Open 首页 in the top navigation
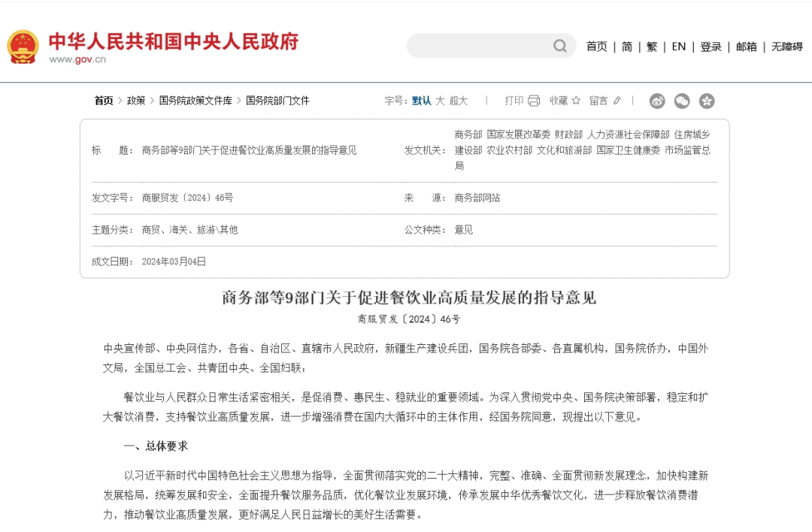 [596, 47]
